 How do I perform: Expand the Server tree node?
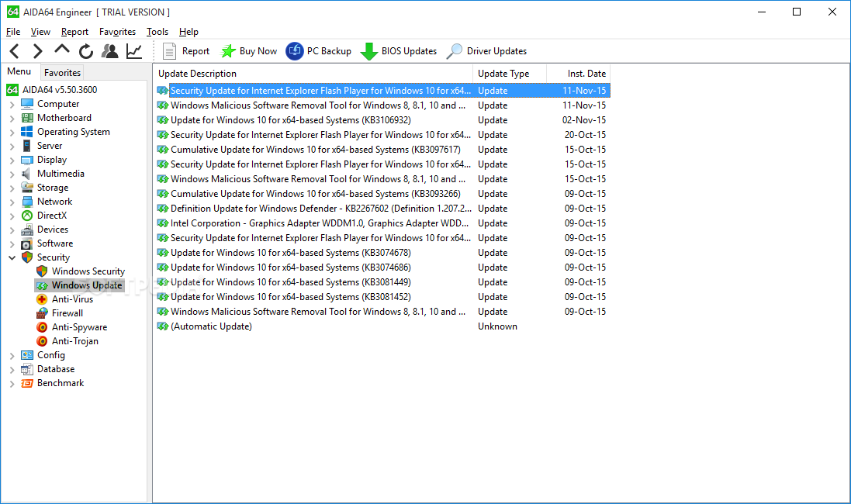click(x=12, y=146)
